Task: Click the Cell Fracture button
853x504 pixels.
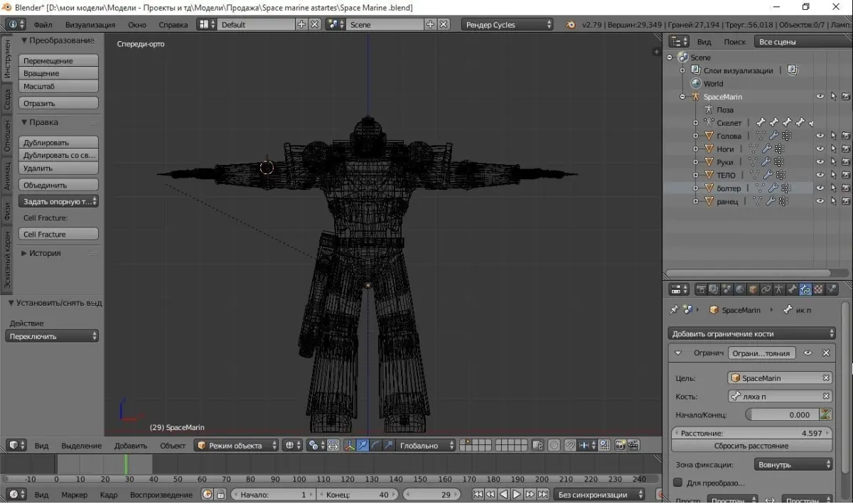Action: point(58,234)
